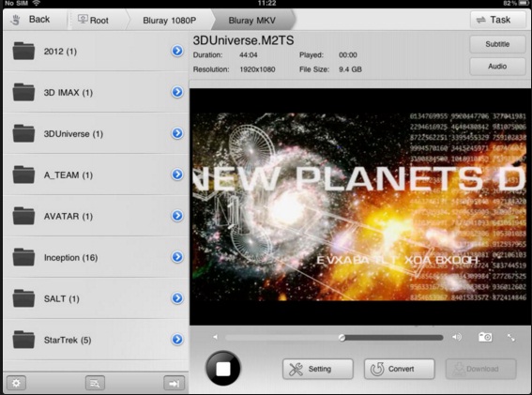Start conversion with the Convert button

[x=400, y=369]
